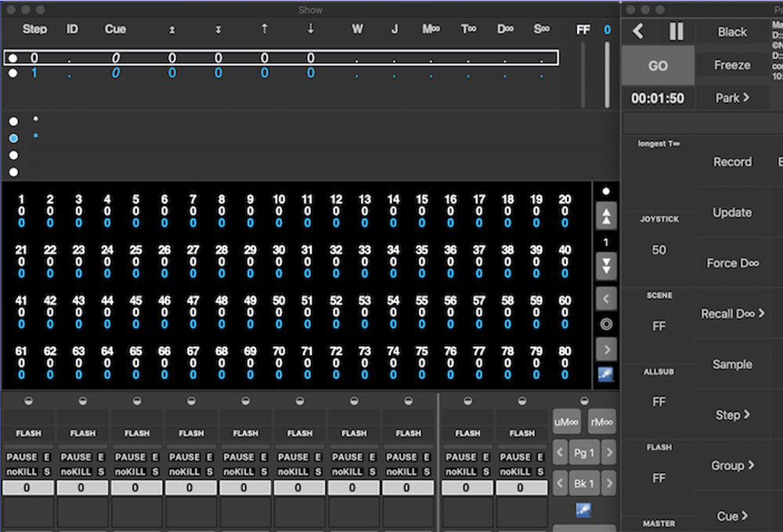Go to the previous page left of Pg 1
This screenshot has height=532, width=783.
point(560,453)
